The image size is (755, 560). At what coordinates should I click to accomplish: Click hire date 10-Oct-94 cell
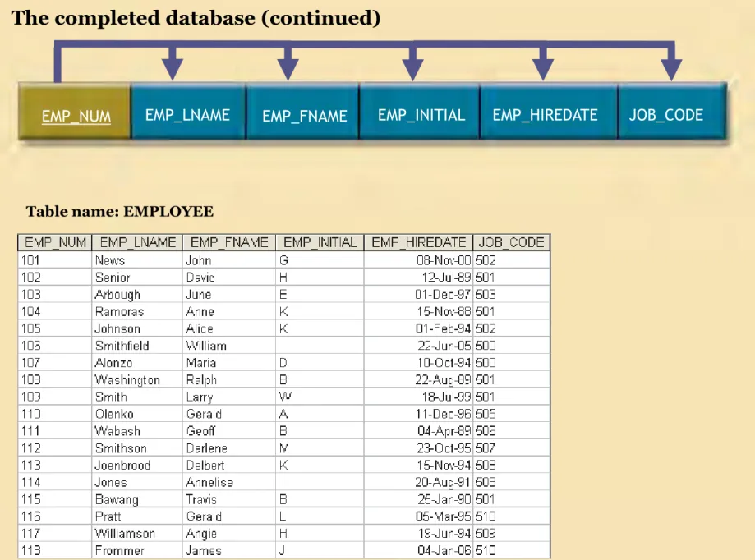(418, 363)
